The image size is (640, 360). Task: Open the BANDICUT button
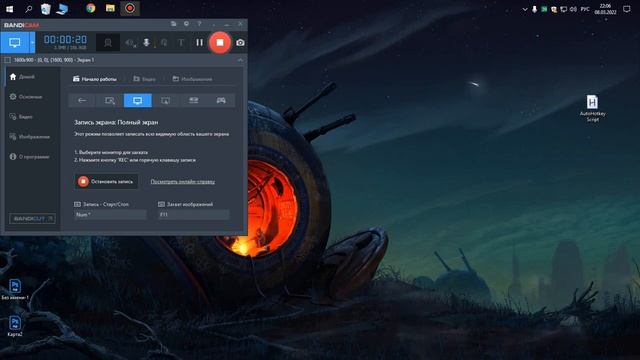tap(32, 219)
